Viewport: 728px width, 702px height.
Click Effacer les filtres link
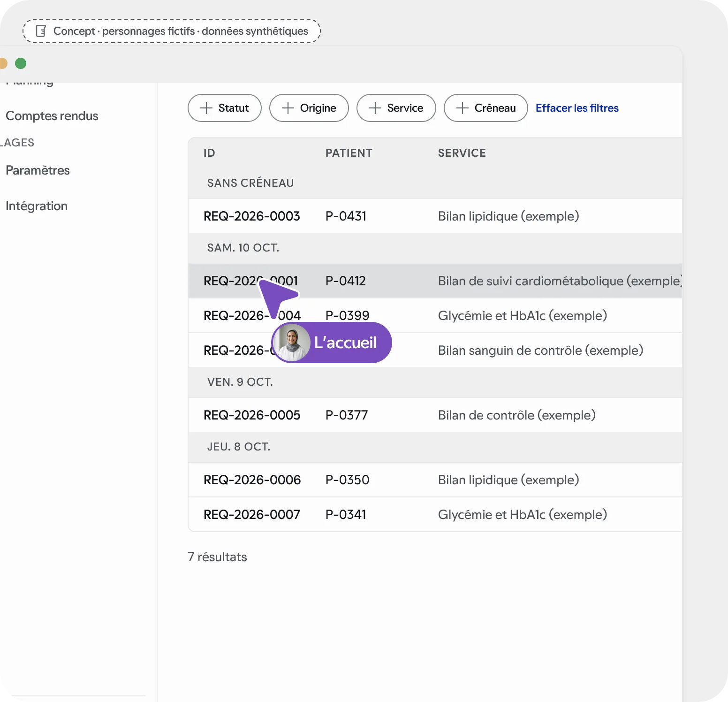[x=577, y=108]
